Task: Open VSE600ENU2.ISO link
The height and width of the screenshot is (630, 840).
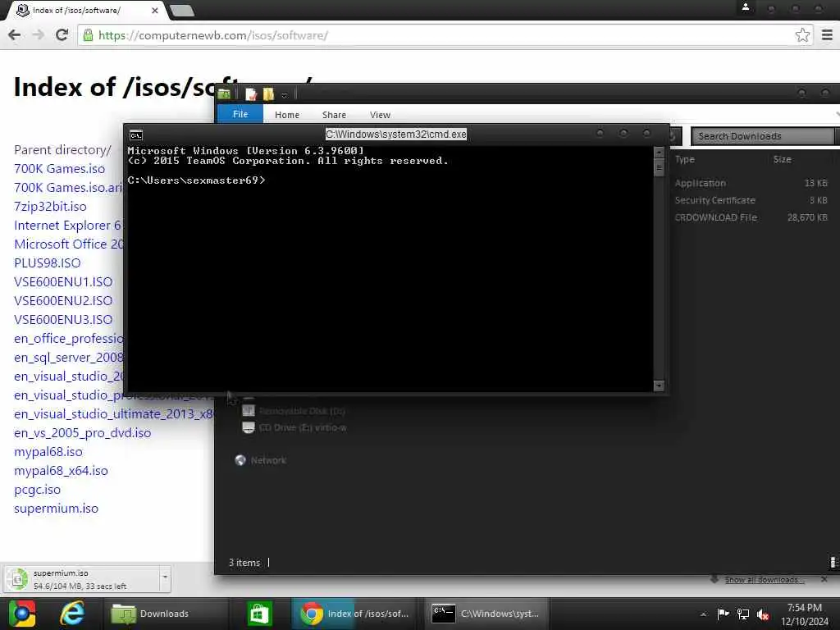Action: (63, 300)
